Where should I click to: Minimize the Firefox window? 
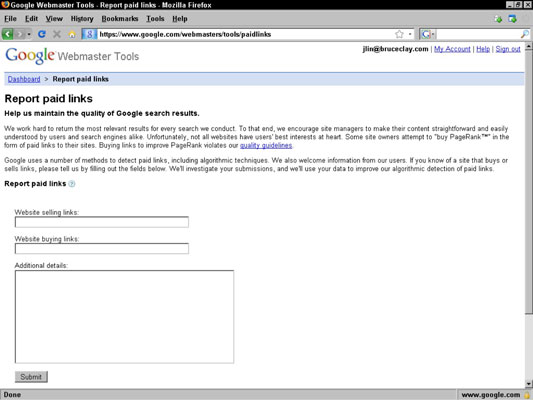pyautogui.click(x=510, y=5)
